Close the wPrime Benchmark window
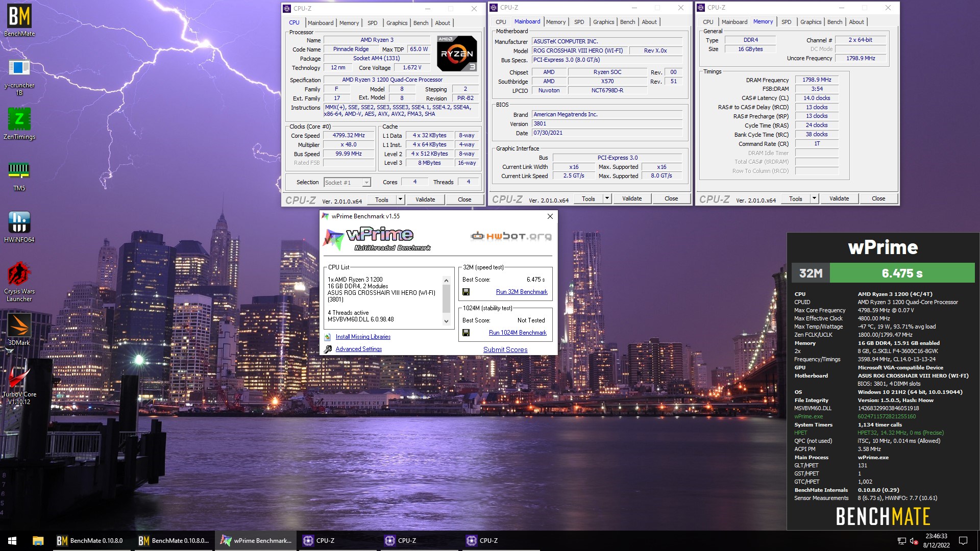Screen dimensions: 980x551 tap(550, 216)
